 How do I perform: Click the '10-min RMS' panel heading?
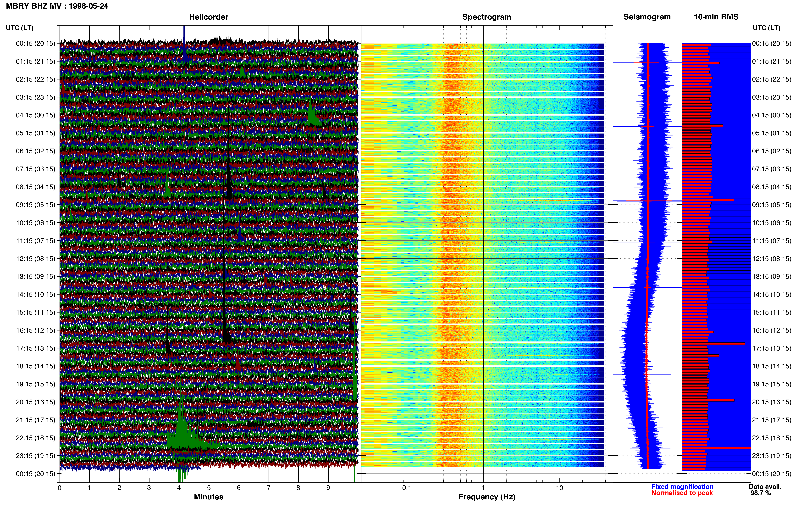click(716, 17)
